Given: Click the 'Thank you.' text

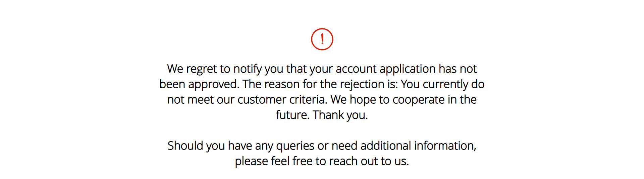Looking at the screenshot, I should tap(340, 115).
